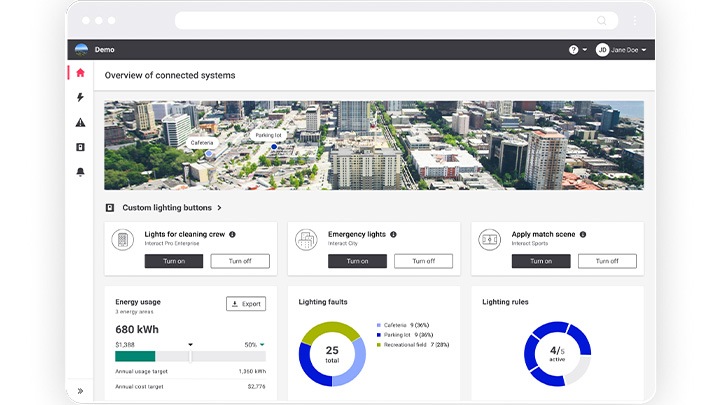Click the Parking lot map marker dot
This screenshot has height=405, width=720.
click(x=274, y=146)
